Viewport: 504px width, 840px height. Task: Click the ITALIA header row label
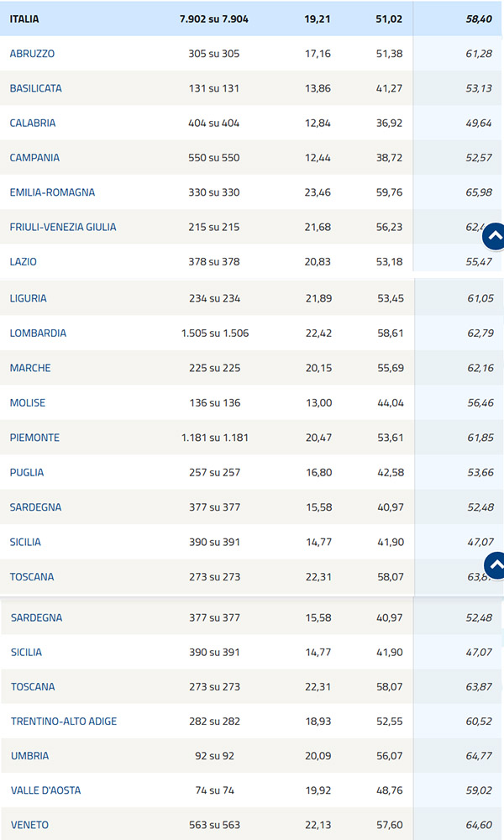point(24,18)
